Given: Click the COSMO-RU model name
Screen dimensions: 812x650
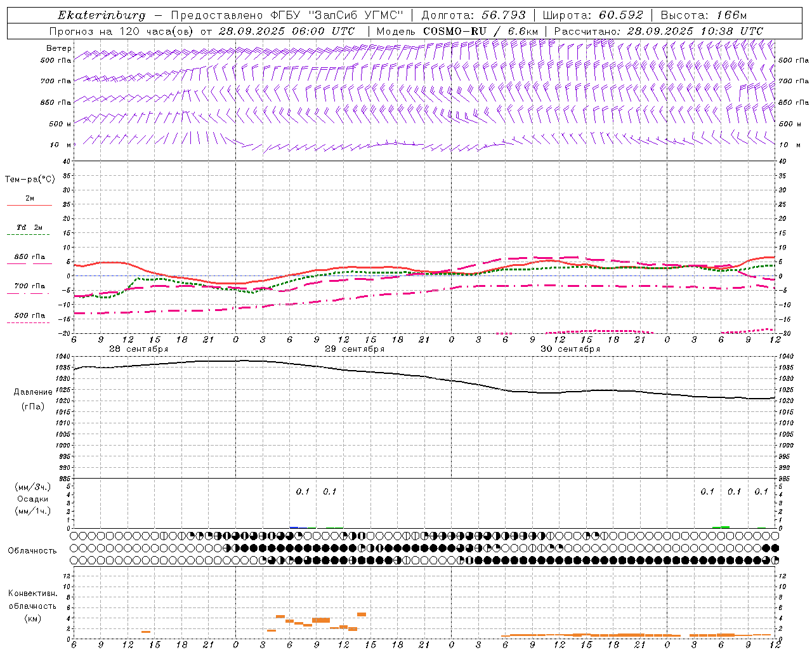Looking at the screenshot, I should pyautogui.click(x=455, y=31).
